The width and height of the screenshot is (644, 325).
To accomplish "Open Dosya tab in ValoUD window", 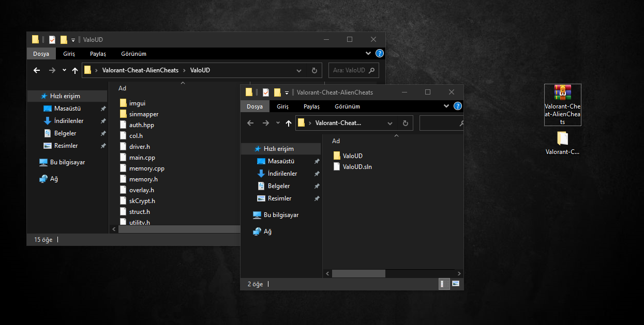I will pos(41,54).
